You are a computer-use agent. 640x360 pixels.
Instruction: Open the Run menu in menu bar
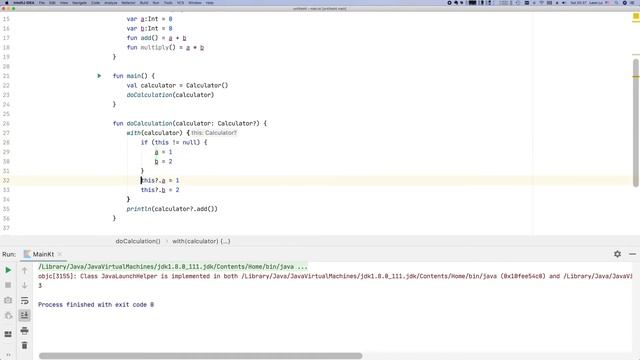[156, 3]
